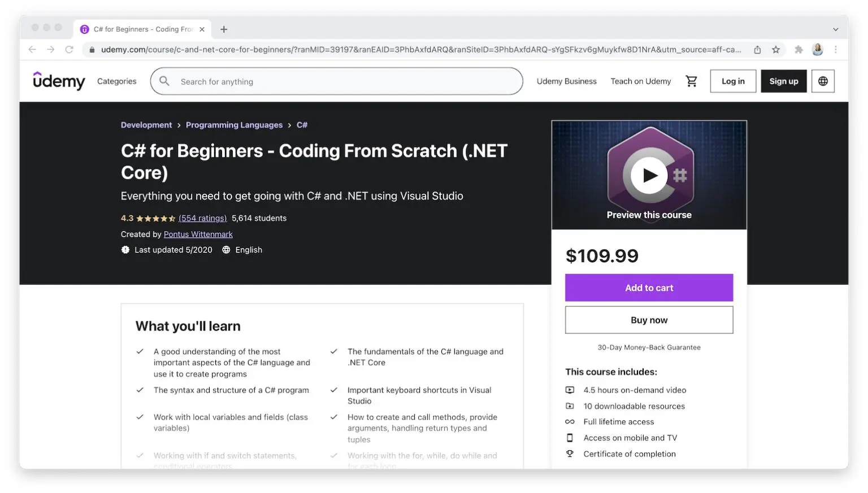Image resolution: width=868 pixels, height=493 pixels.
Task: Click the padlock icon in the address bar
Action: point(92,49)
